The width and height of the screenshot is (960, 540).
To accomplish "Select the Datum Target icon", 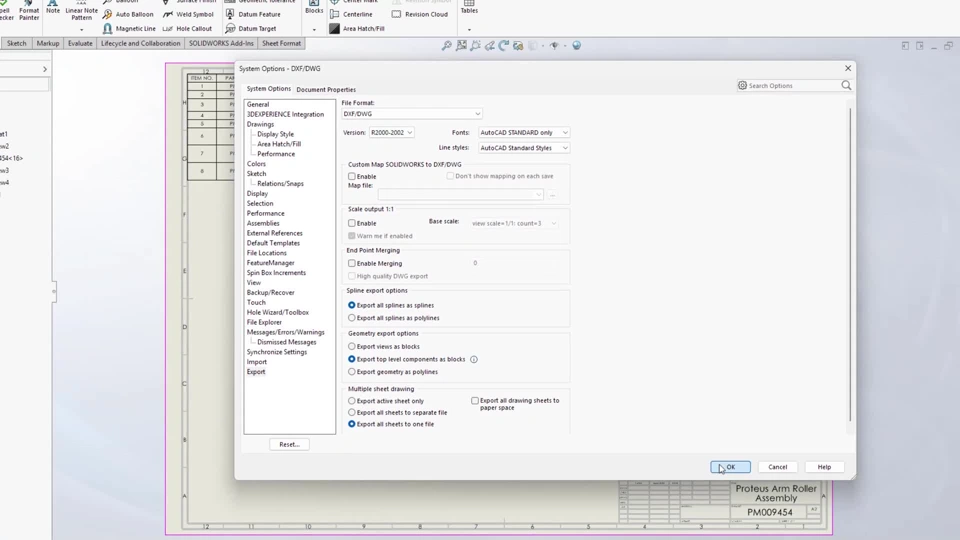I will (x=230, y=28).
